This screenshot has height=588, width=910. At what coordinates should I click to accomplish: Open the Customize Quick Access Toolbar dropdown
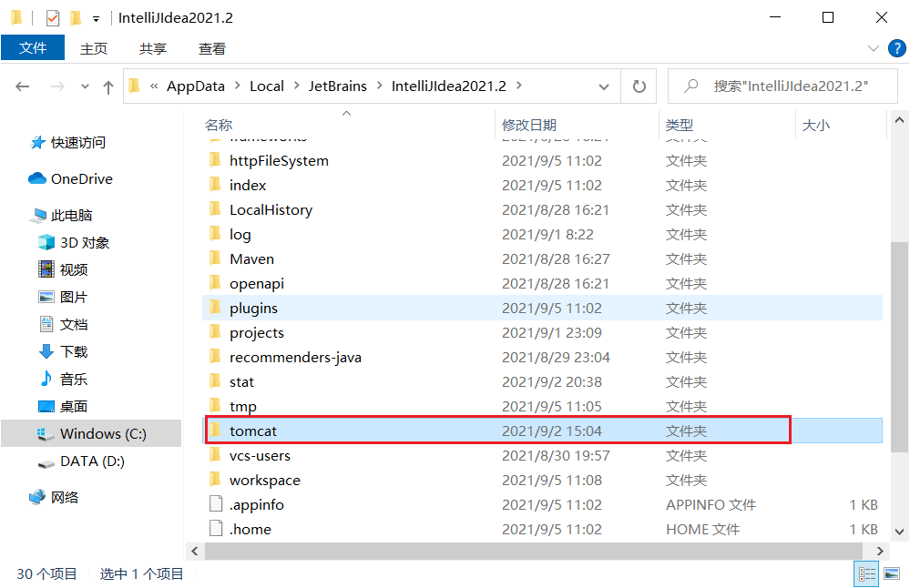click(96, 19)
